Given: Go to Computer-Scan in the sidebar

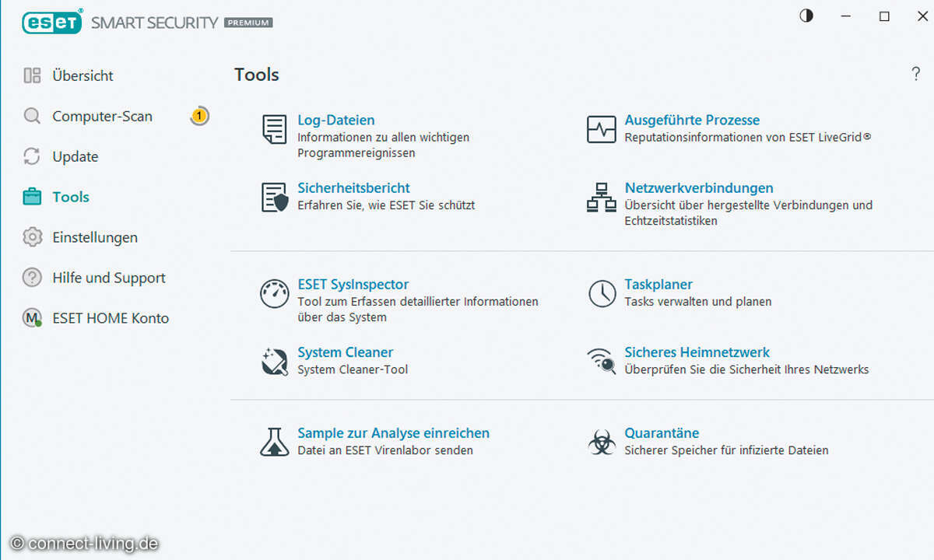Looking at the screenshot, I should 102,116.
